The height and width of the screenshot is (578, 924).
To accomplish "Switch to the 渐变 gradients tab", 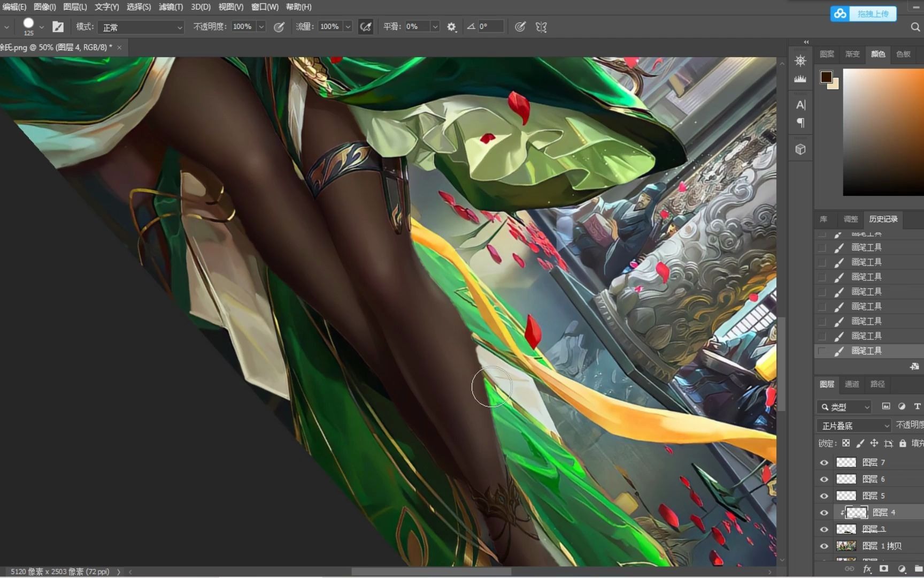I will [x=852, y=54].
